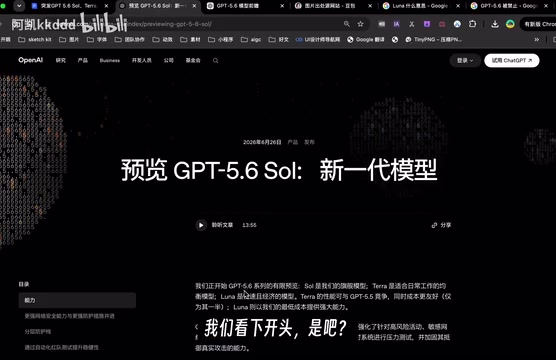
Task: Open the 图片 bookmark folder
Action: click(69, 39)
